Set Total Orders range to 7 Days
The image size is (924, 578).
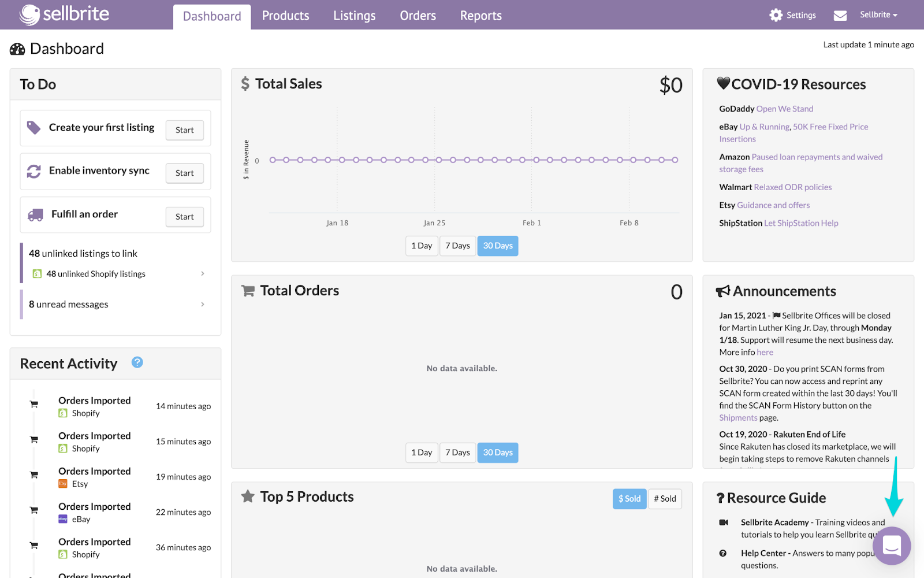pos(457,453)
